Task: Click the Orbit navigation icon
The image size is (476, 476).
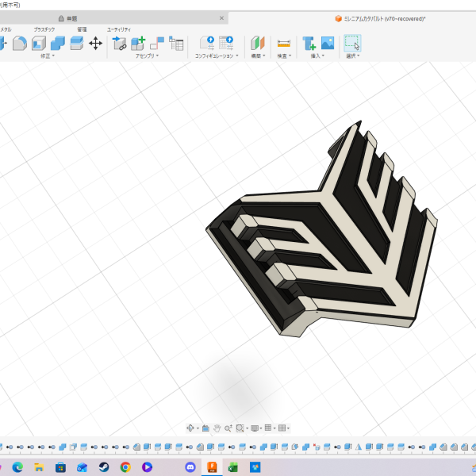Action: point(190,428)
